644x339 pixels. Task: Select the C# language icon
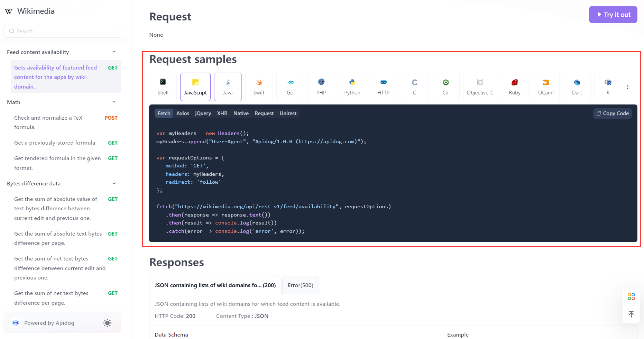click(x=446, y=87)
